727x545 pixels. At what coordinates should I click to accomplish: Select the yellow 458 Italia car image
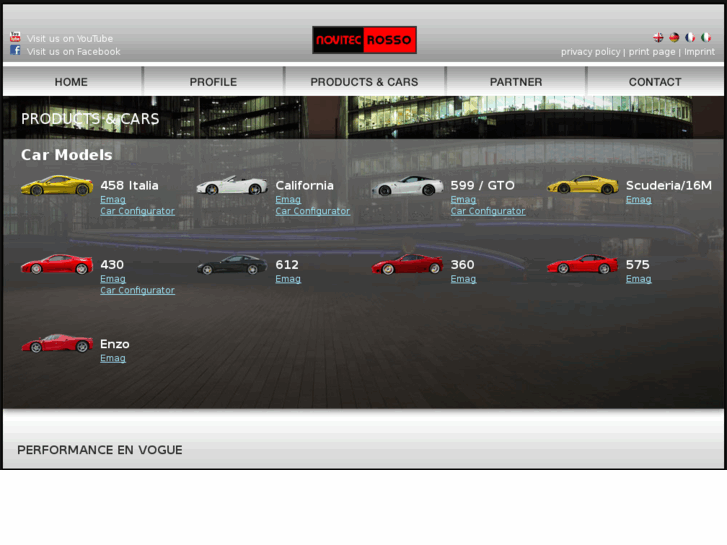57,186
